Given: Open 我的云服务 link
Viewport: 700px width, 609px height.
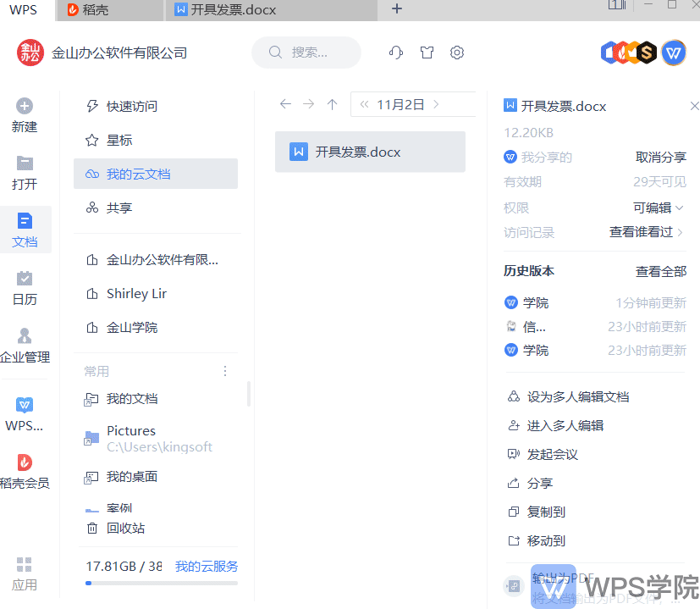Looking at the screenshot, I should point(207,566).
